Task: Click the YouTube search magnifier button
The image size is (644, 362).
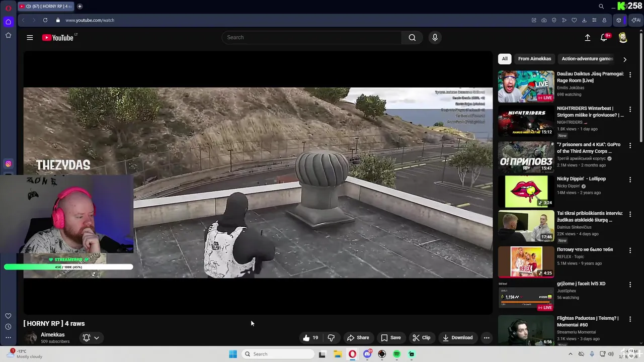Action: 412,37
